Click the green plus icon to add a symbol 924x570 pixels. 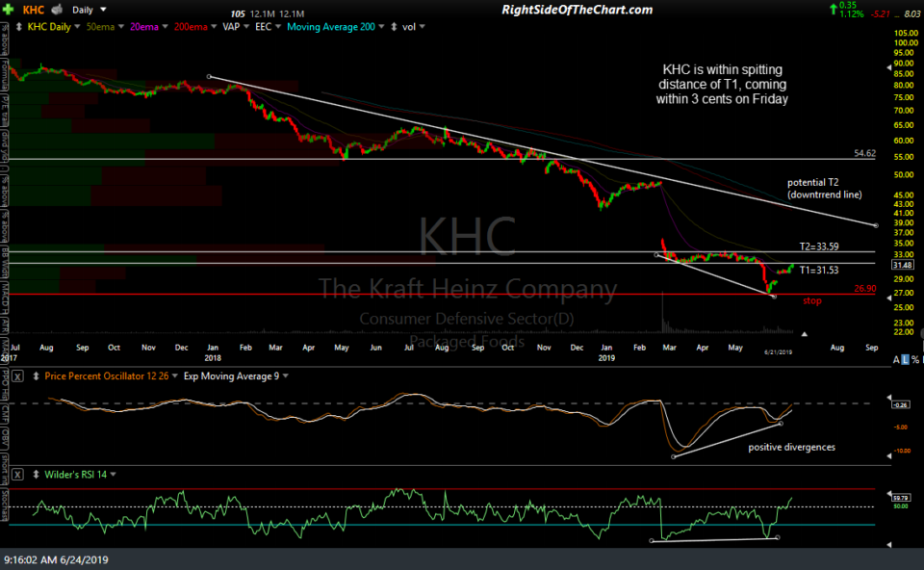pyautogui.click(x=7, y=9)
